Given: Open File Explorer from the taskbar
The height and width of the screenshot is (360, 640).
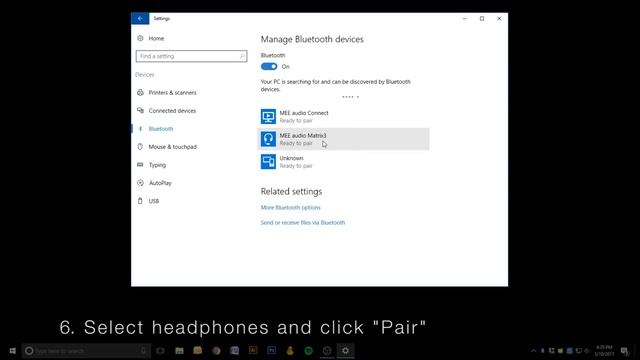Looking at the screenshot, I should (179, 351).
